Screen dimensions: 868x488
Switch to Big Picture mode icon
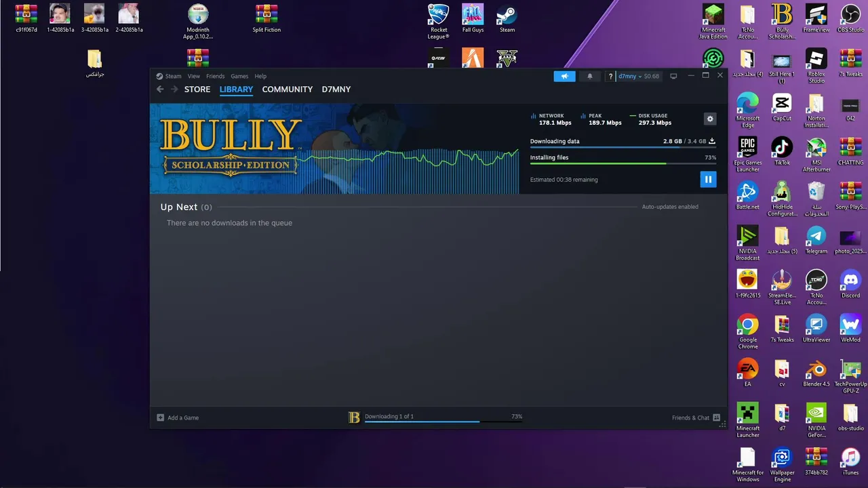tap(673, 76)
